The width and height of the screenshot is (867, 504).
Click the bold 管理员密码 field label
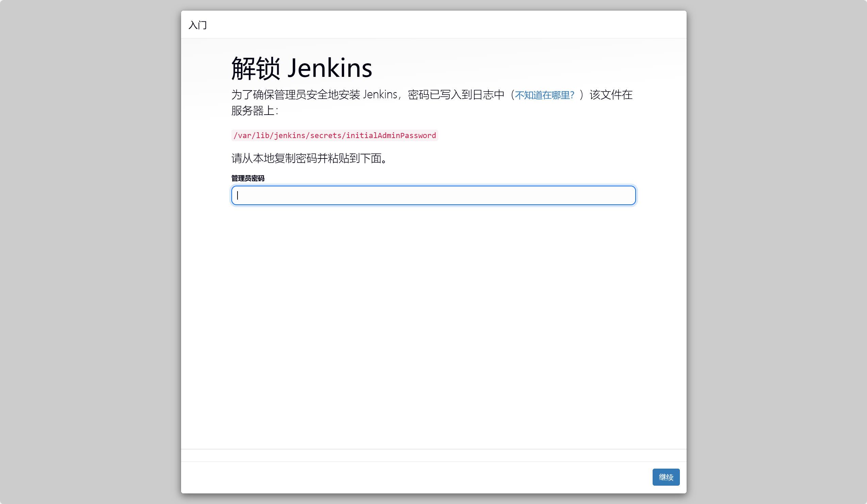click(x=248, y=178)
